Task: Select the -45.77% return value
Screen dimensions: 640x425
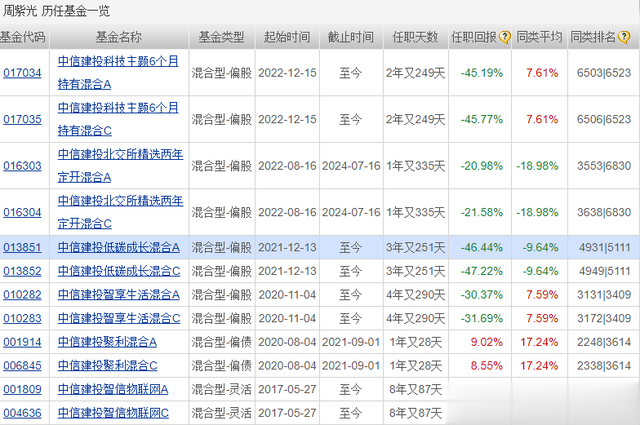Action: click(x=482, y=120)
